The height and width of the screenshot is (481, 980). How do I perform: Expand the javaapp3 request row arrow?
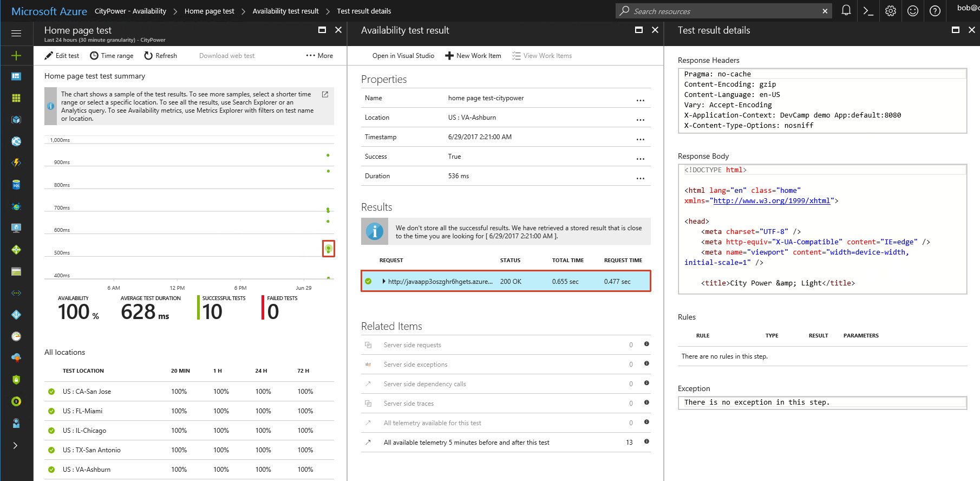(x=384, y=281)
